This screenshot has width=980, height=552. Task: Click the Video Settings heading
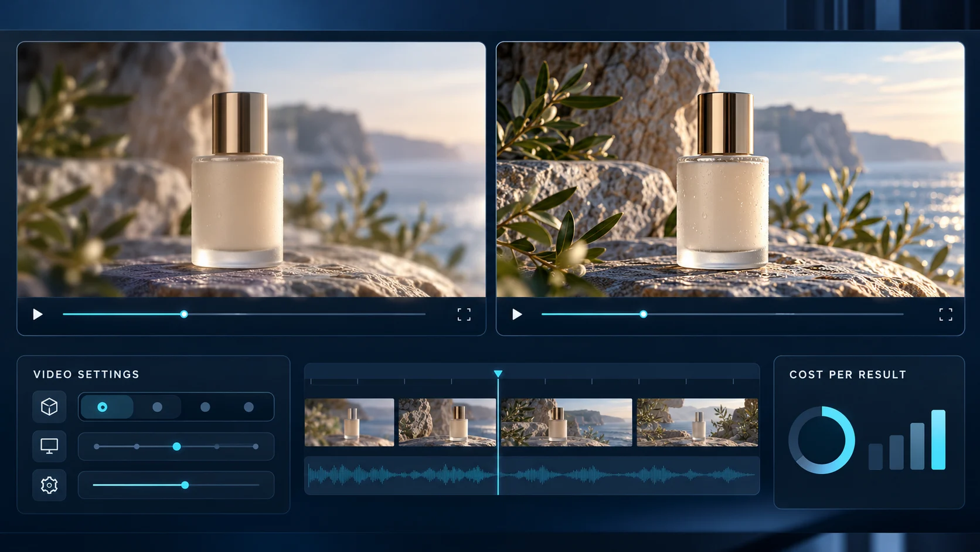pos(86,374)
